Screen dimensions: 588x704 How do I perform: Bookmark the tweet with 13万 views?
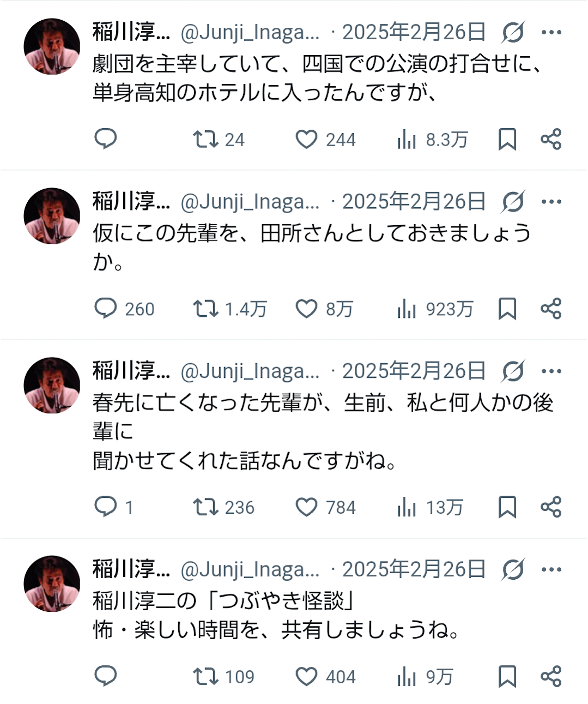507,507
